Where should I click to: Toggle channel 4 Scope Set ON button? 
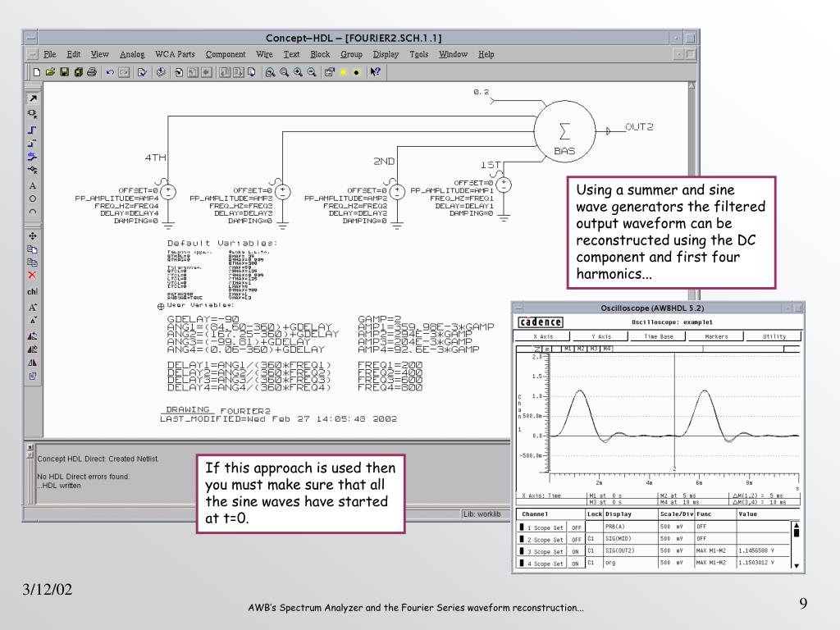coord(575,564)
